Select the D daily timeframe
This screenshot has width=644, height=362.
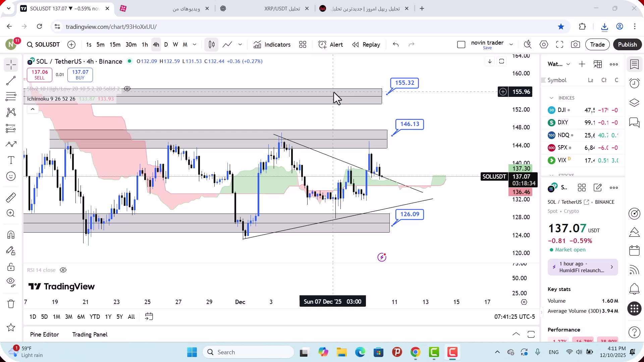tap(166, 45)
